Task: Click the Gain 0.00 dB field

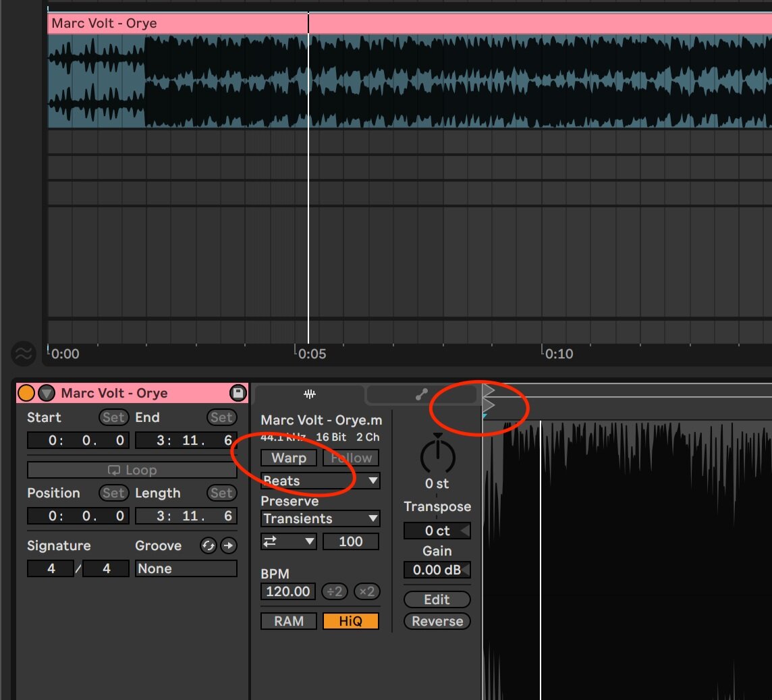Action: click(x=437, y=570)
